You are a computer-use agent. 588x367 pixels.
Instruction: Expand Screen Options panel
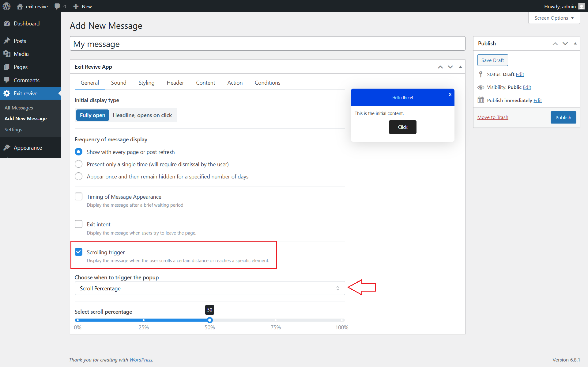click(x=554, y=18)
